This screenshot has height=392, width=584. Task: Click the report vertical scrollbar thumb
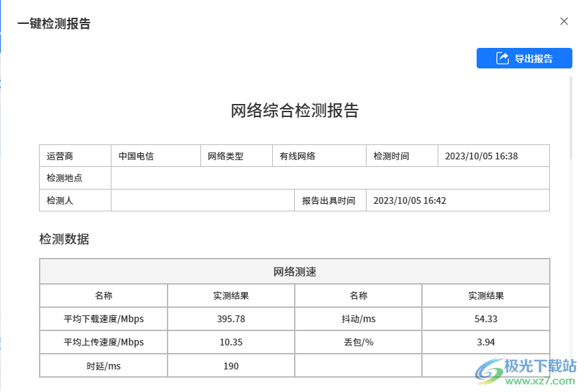(570, 118)
